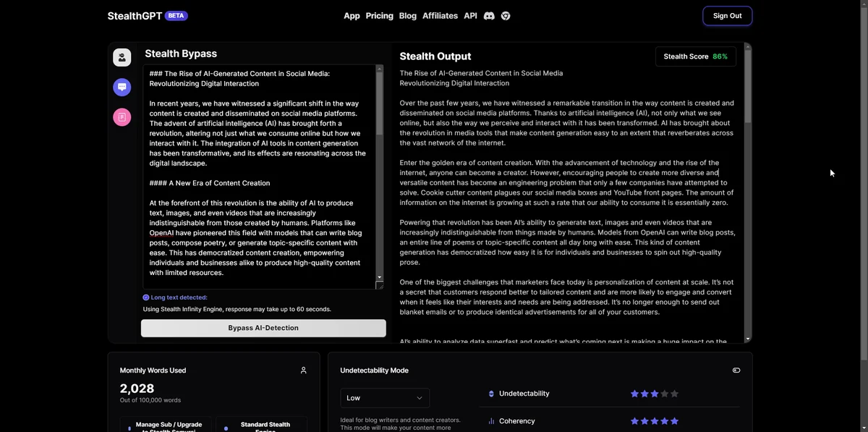Viewport: 868px width, 432px height.
Task: Open the Pricing menu item
Action: 379,15
